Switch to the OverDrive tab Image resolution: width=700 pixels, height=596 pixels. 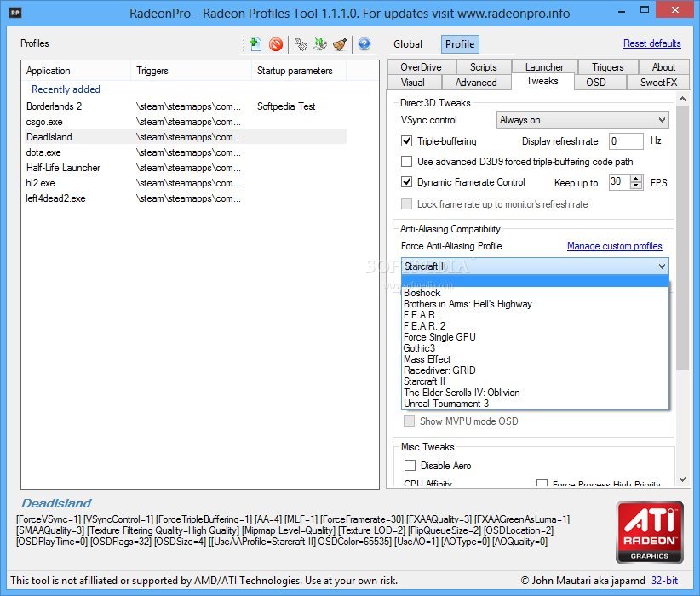tap(421, 67)
